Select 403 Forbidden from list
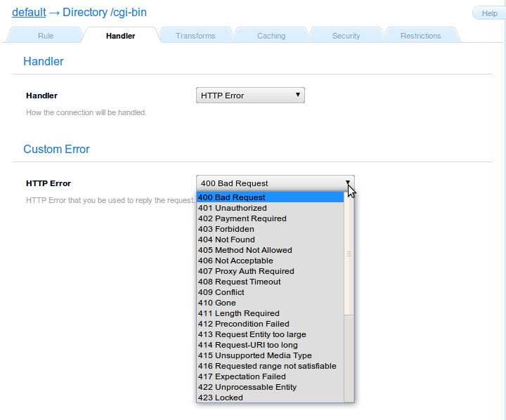The height and width of the screenshot is (420, 506). click(x=226, y=229)
